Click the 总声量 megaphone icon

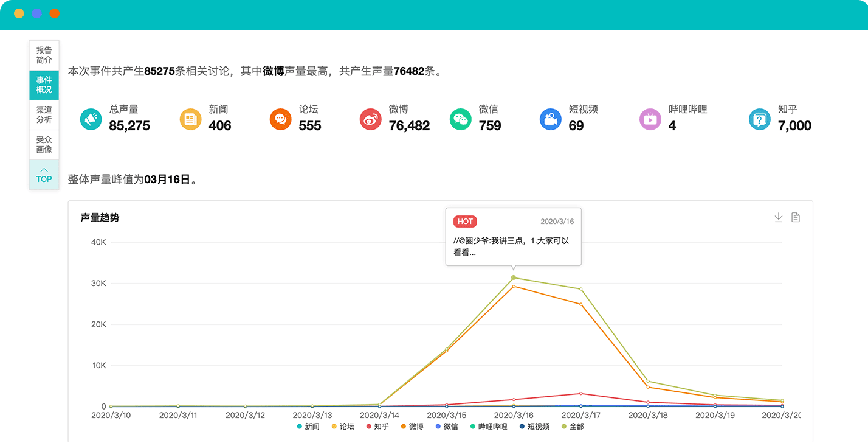91,119
